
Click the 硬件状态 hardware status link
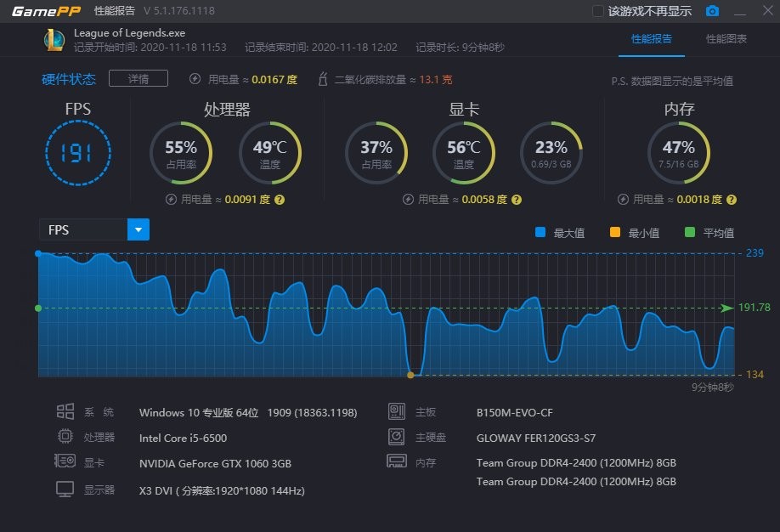coord(69,79)
